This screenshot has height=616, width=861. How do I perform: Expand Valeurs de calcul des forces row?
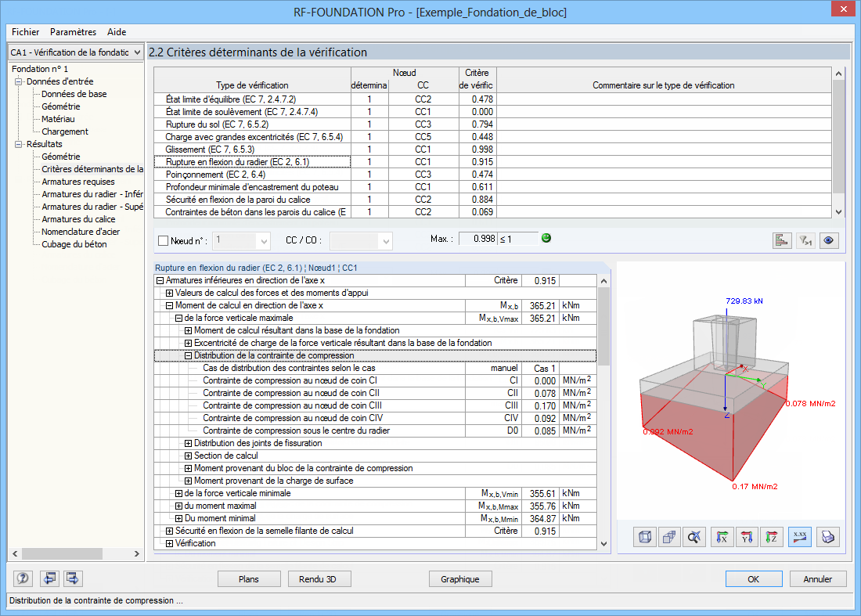coord(170,294)
